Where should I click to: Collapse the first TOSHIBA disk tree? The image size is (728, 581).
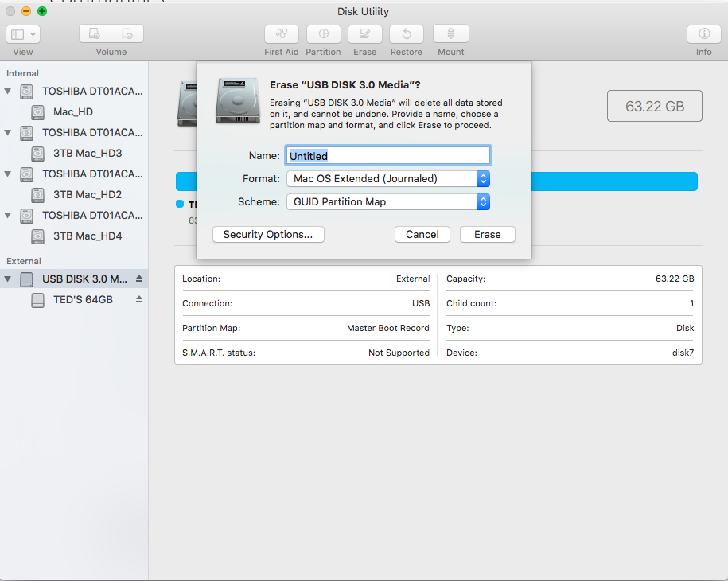8,92
